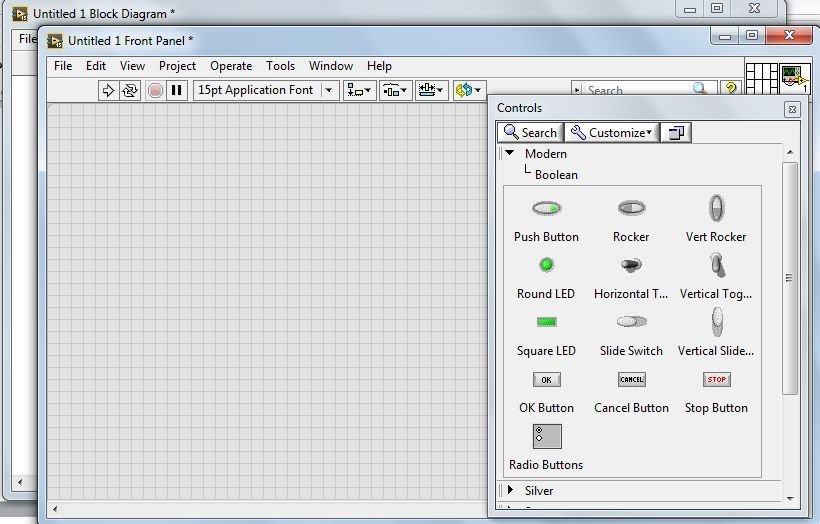Click the Abort Execution red button

155,90
